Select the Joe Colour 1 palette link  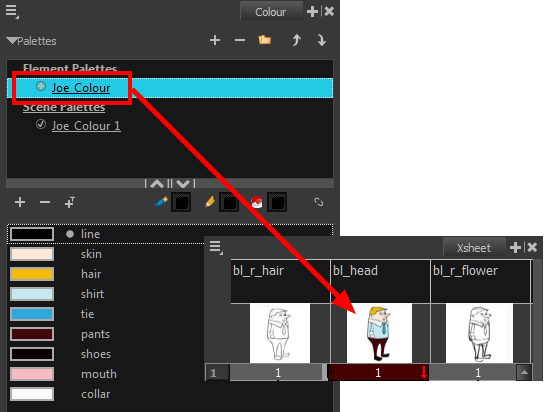(86, 126)
